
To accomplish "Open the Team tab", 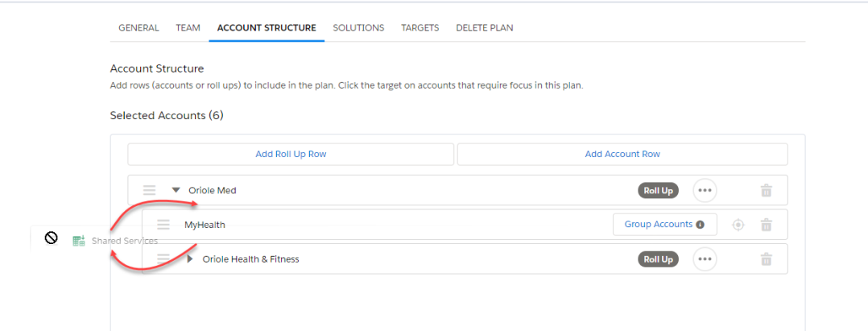I will pyautogui.click(x=188, y=27).
